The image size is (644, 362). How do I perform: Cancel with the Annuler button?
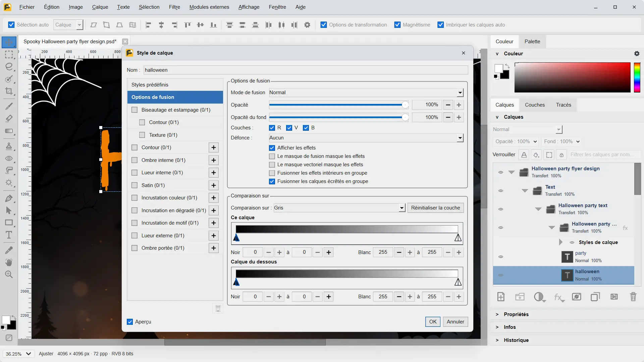(x=455, y=322)
